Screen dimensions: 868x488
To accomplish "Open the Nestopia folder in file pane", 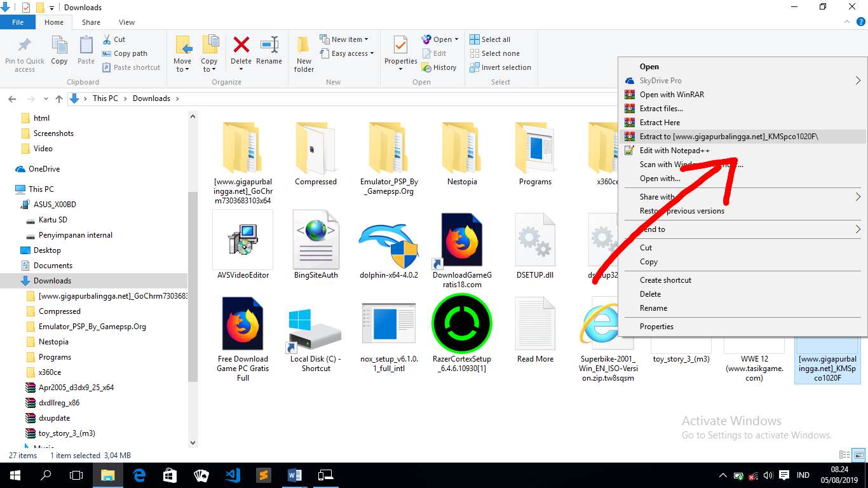I will [462, 147].
